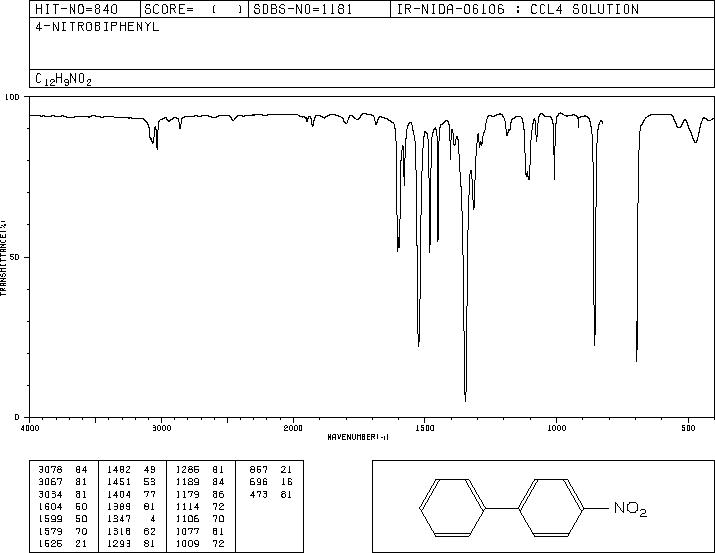Click peak table value 1114

coord(187,506)
